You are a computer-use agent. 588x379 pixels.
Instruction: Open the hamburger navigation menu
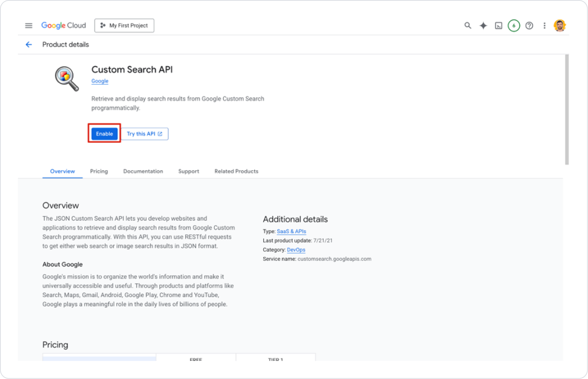point(29,26)
